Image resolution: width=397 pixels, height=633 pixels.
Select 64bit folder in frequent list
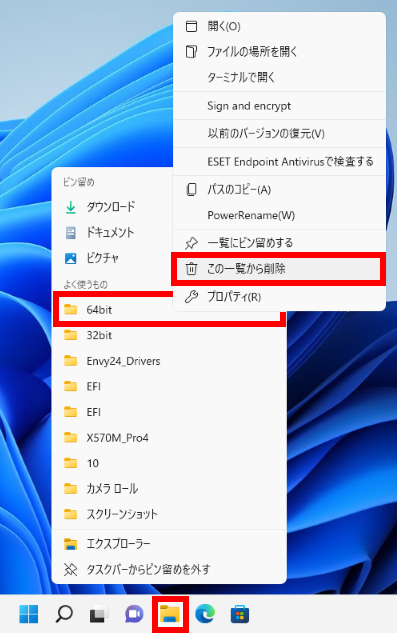tap(169, 310)
